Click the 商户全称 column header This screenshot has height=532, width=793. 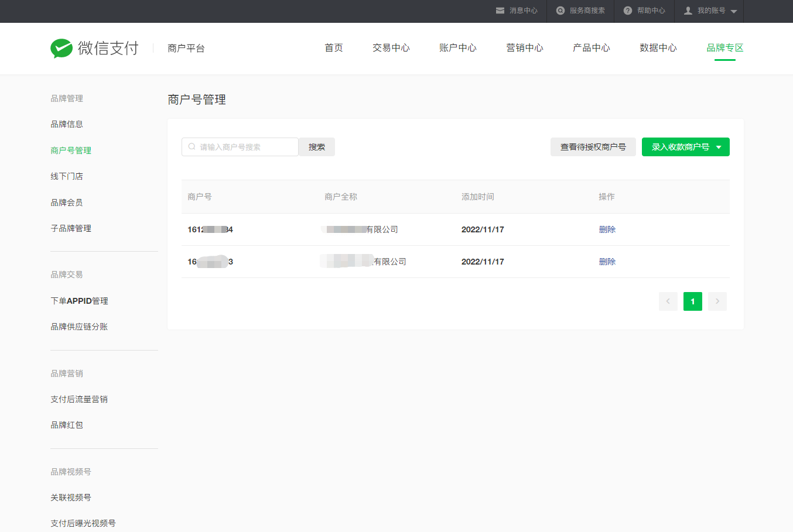[x=341, y=197]
